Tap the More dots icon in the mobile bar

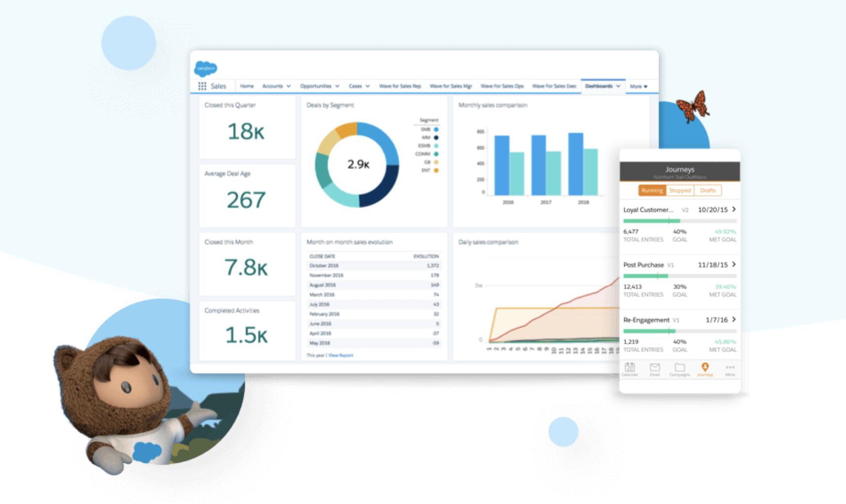click(730, 367)
